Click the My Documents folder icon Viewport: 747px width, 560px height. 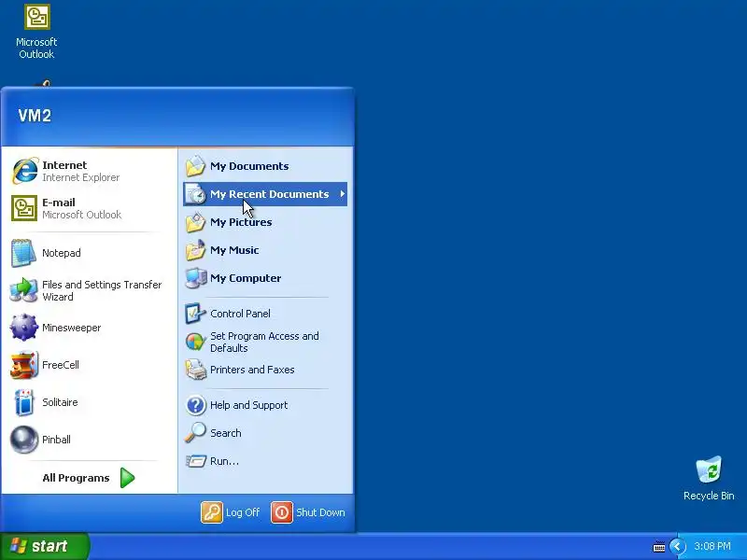pos(195,166)
